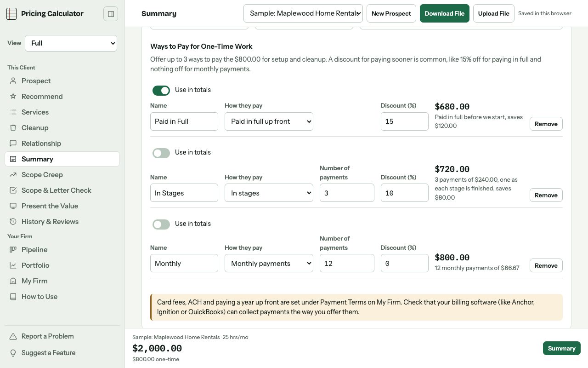Click the My Firm building icon
This screenshot has height=368, width=588.
click(x=13, y=281)
